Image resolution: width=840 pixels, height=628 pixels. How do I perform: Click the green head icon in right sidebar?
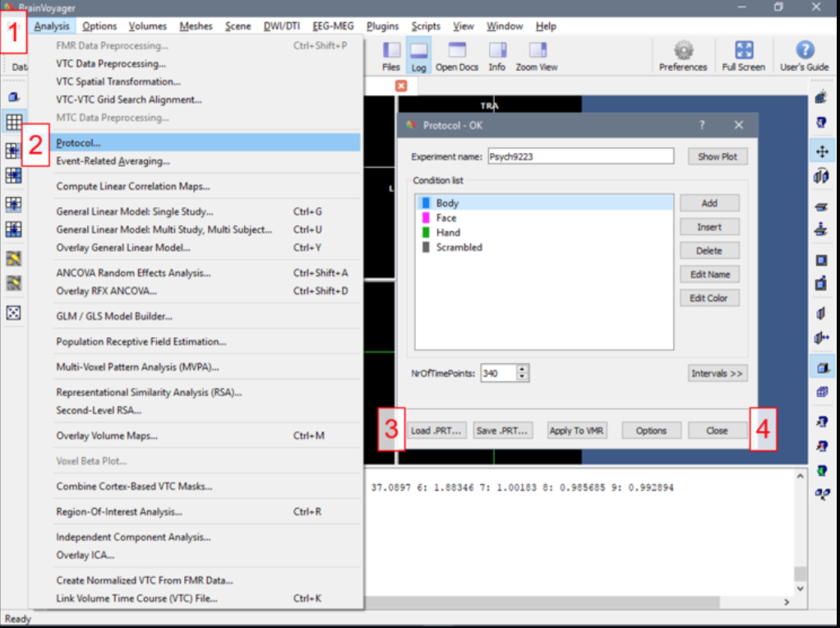pos(822,470)
